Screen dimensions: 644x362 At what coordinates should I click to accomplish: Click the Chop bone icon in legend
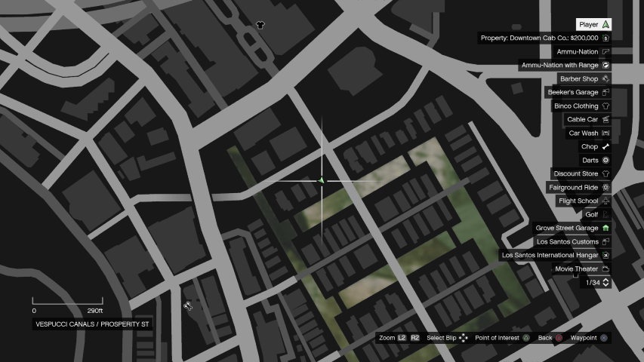point(605,147)
